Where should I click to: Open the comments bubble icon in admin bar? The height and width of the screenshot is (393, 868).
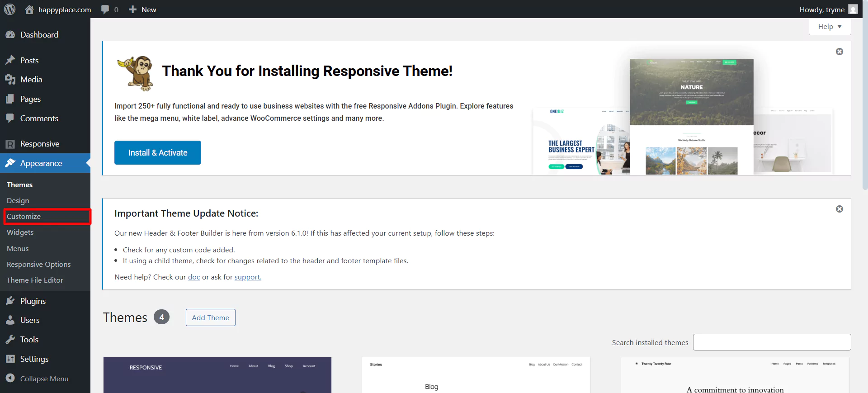pyautogui.click(x=105, y=9)
